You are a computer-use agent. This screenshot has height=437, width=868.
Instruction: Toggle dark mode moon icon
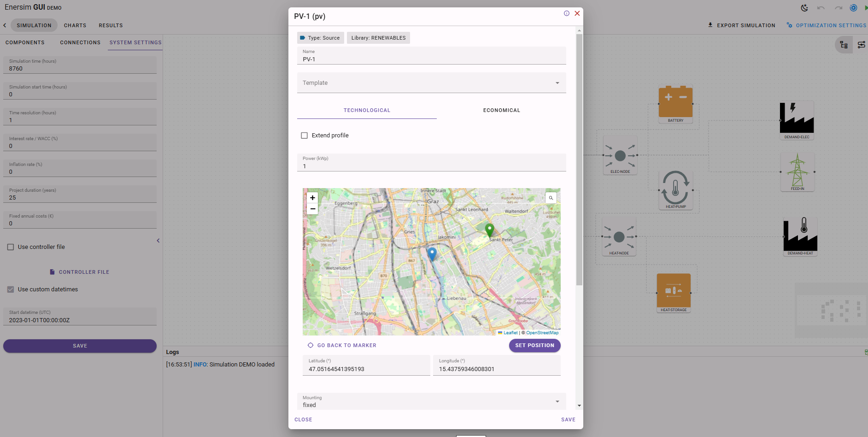click(x=804, y=8)
